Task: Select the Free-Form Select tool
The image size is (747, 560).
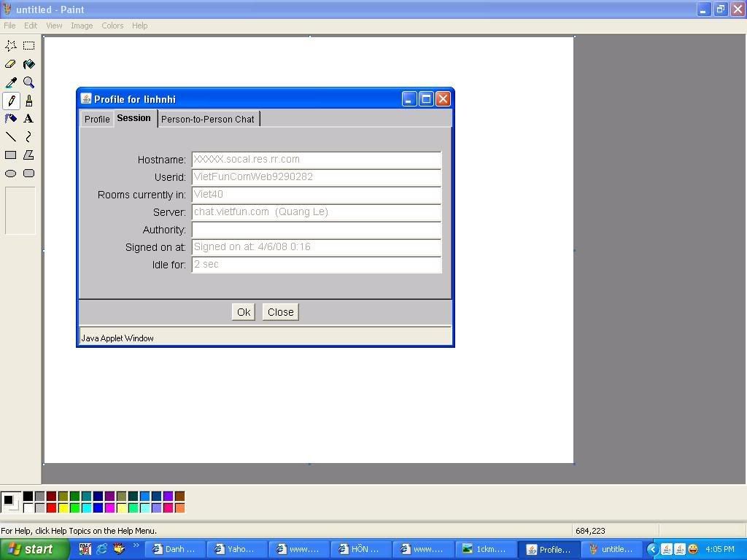Action: [x=10, y=46]
